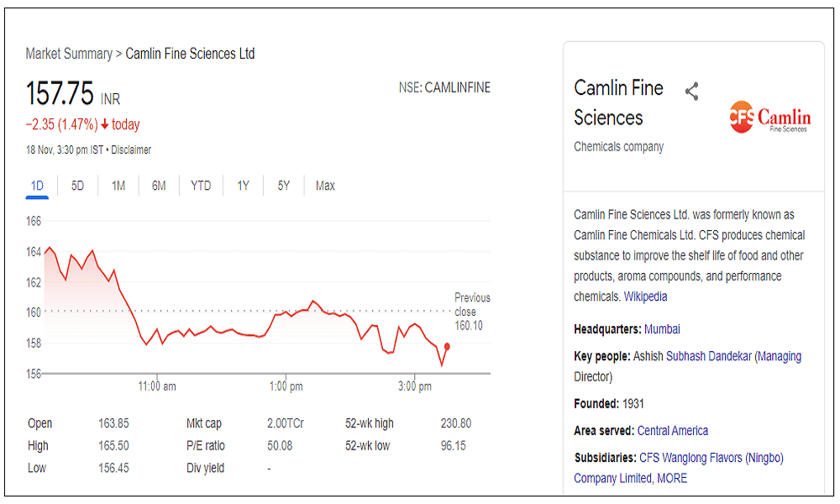Show the Max chart range

tap(325, 186)
